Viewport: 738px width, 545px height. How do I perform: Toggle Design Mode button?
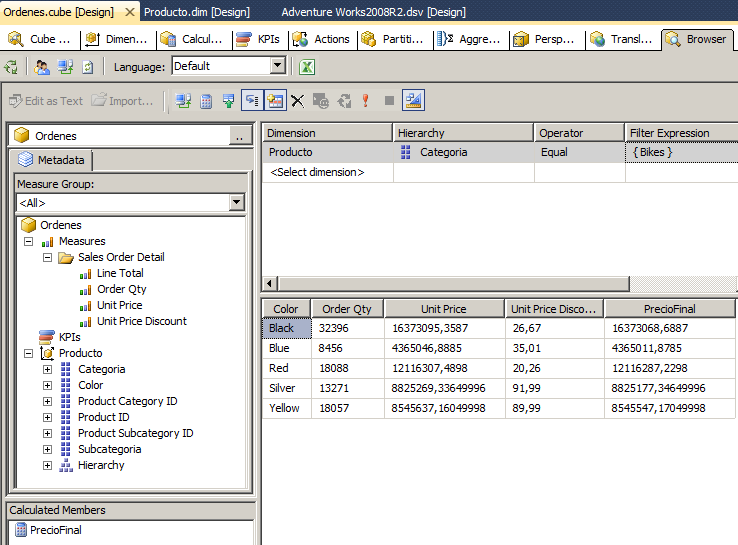pos(413,100)
